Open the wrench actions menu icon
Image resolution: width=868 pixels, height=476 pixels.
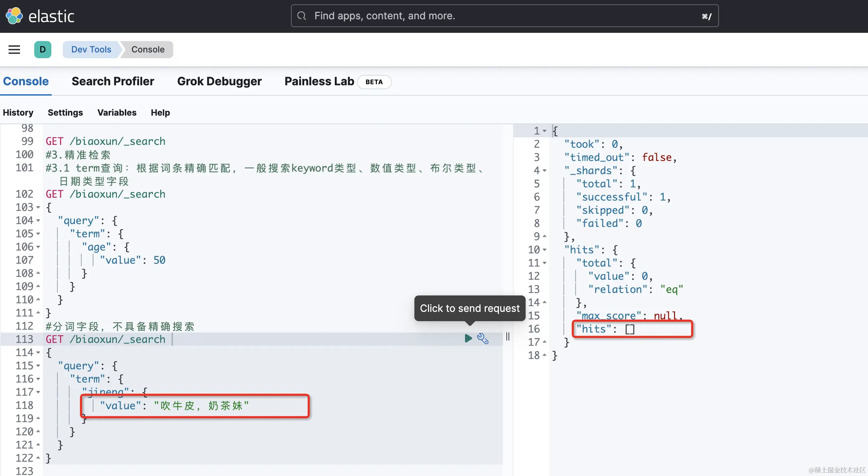coord(483,338)
